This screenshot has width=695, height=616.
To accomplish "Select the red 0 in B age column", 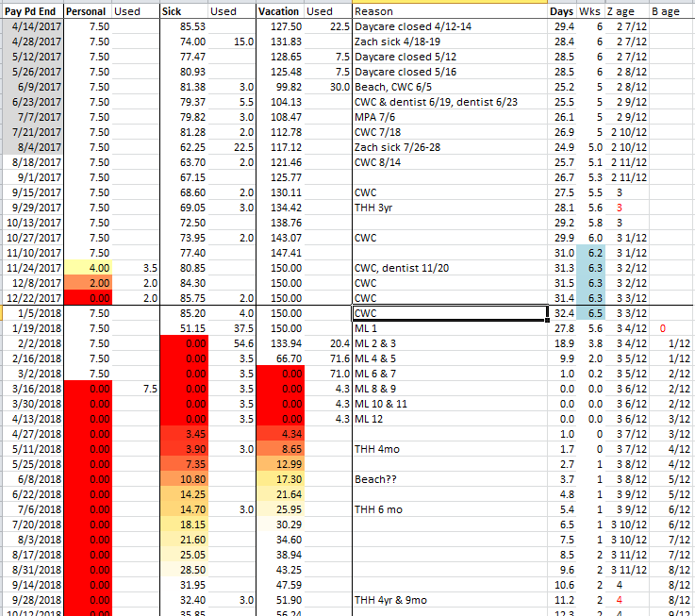I will point(670,328).
